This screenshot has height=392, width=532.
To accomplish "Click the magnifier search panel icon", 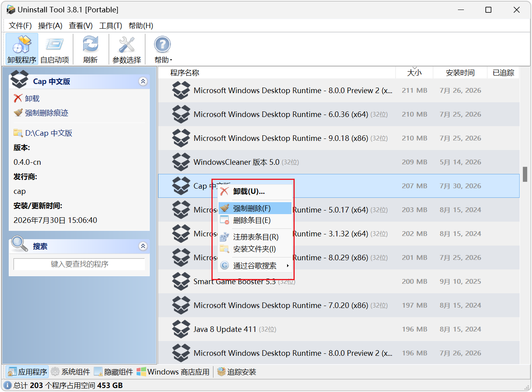I will click(x=19, y=244).
